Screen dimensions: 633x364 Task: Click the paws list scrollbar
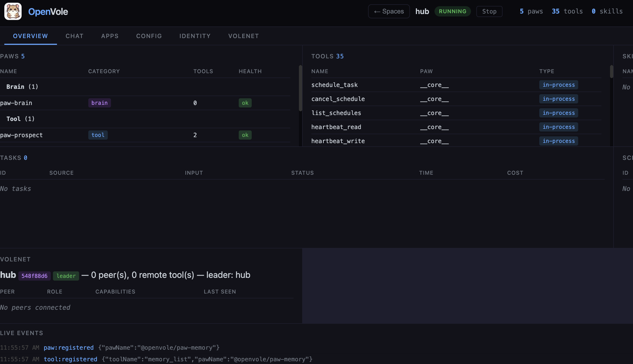click(x=300, y=88)
